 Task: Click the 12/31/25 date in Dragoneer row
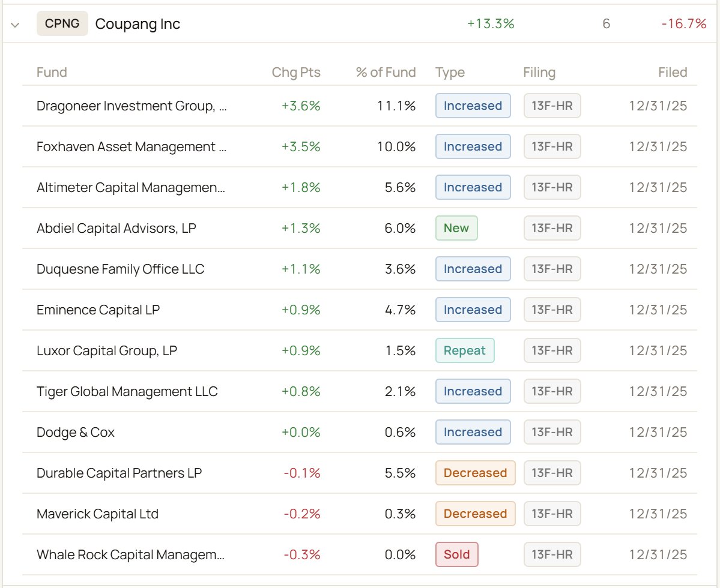[x=658, y=106]
